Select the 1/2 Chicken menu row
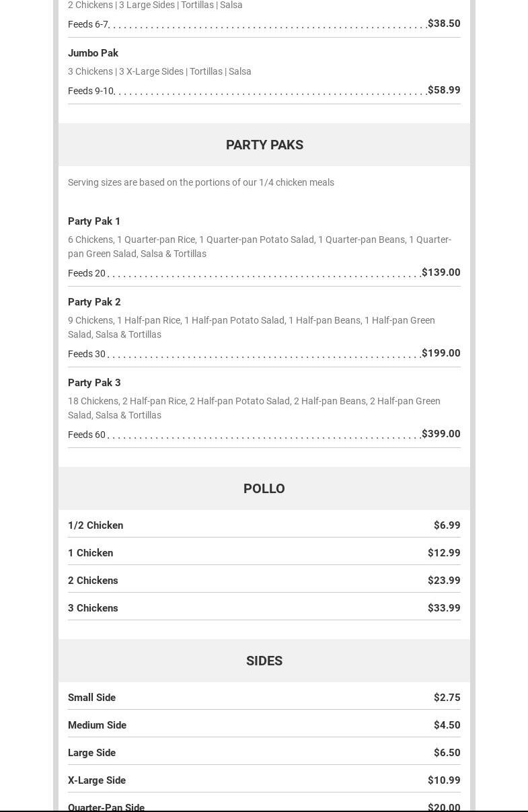This screenshot has width=528, height=812. point(96,525)
